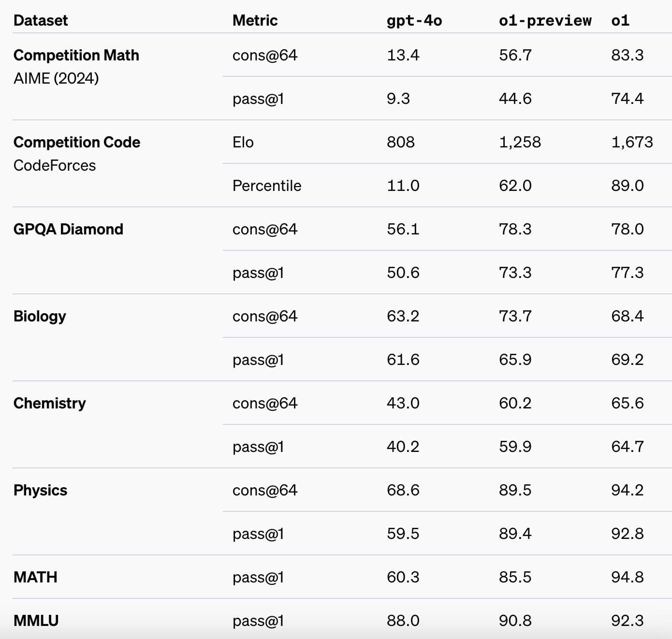Click the Physics dataset label

point(41,490)
